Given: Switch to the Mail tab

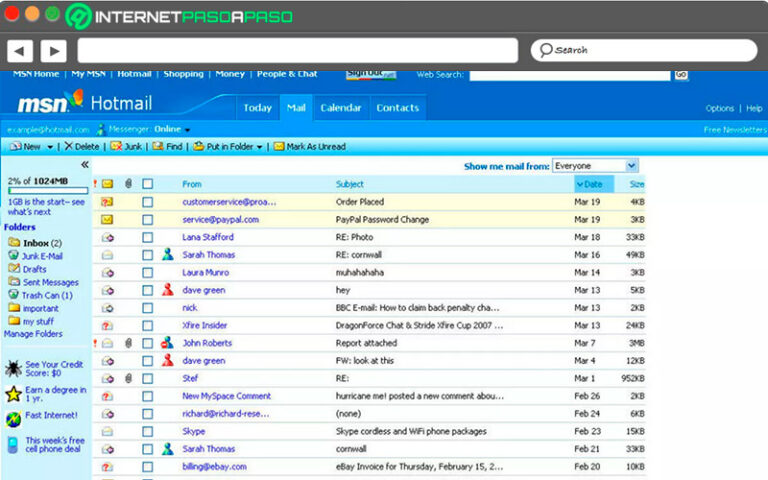Looking at the screenshot, I should click(296, 107).
